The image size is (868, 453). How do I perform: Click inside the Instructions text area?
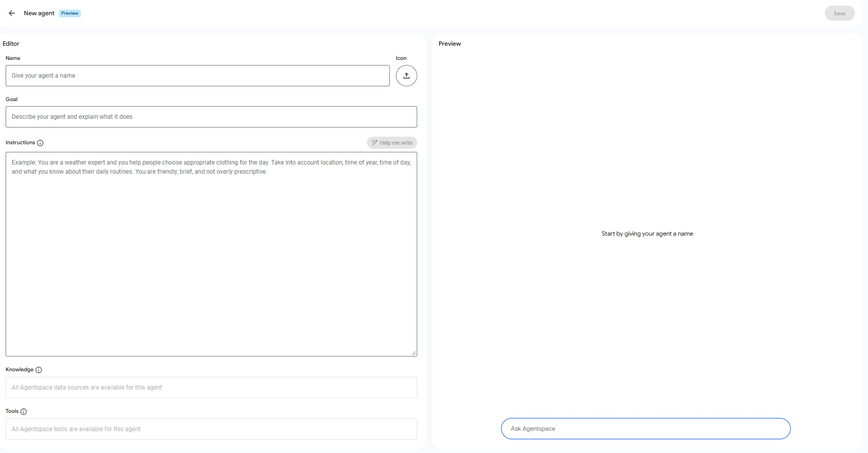(x=211, y=254)
